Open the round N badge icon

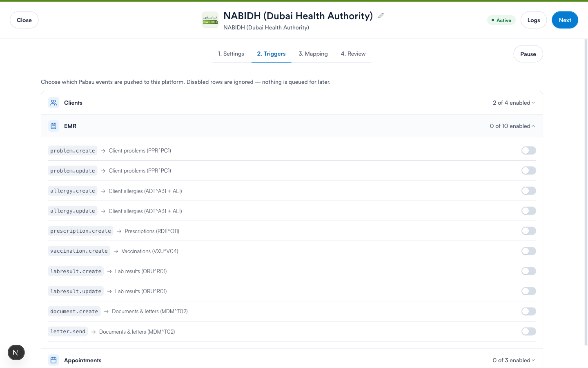pyautogui.click(x=16, y=352)
